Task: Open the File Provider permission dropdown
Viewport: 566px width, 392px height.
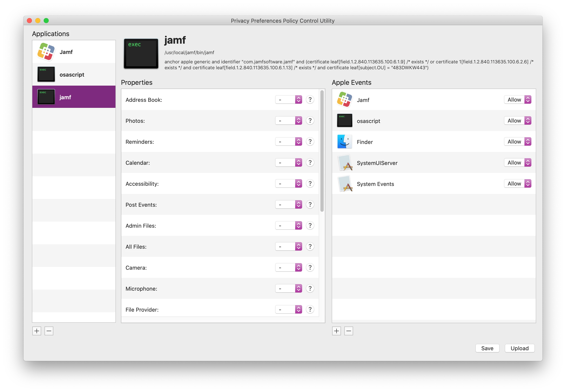Action: point(288,310)
